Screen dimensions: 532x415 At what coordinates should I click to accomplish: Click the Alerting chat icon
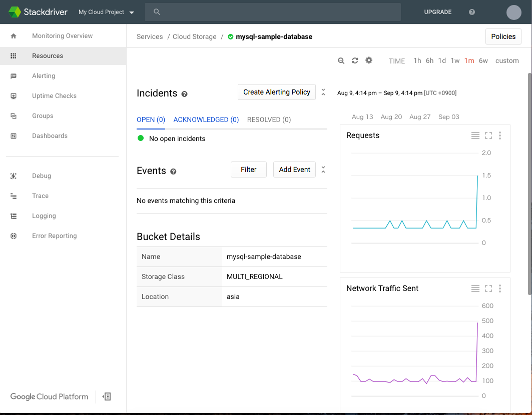click(14, 76)
